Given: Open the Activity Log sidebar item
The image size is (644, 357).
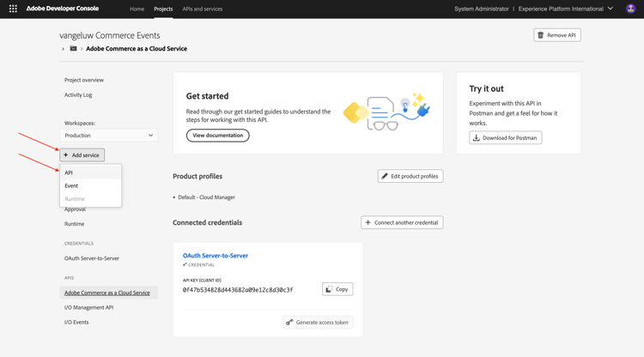Looking at the screenshot, I should pos(78,95).
